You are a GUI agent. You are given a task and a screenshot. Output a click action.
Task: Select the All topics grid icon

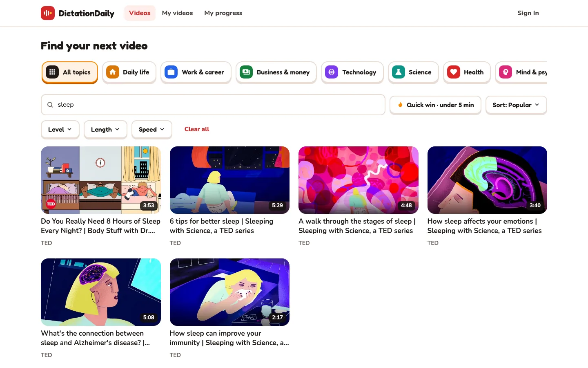(52, 72)
